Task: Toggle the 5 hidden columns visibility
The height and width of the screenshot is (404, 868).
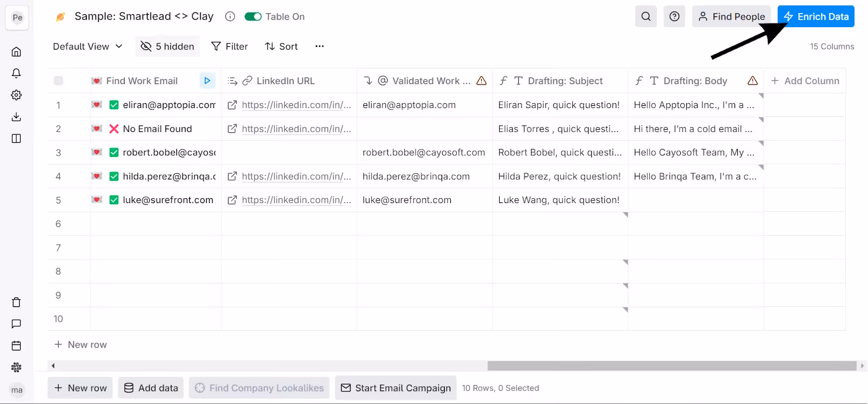Action: click(168, 46)
